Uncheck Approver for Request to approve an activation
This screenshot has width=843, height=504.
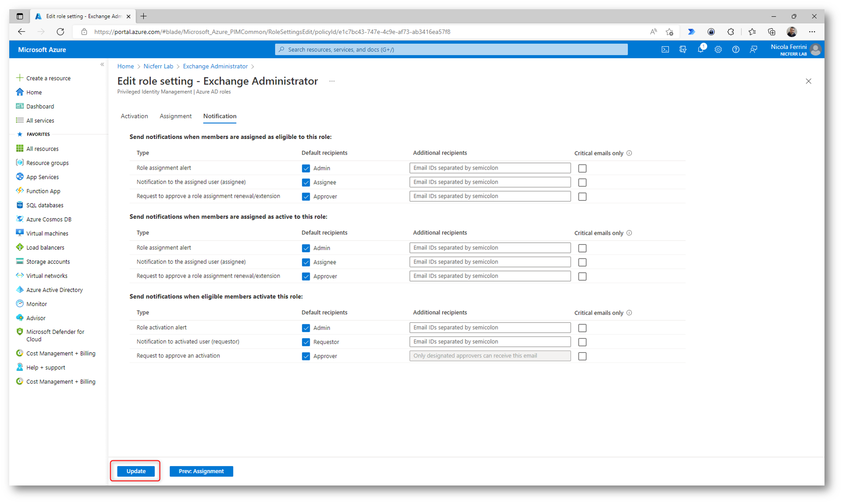tap(306, 356)
